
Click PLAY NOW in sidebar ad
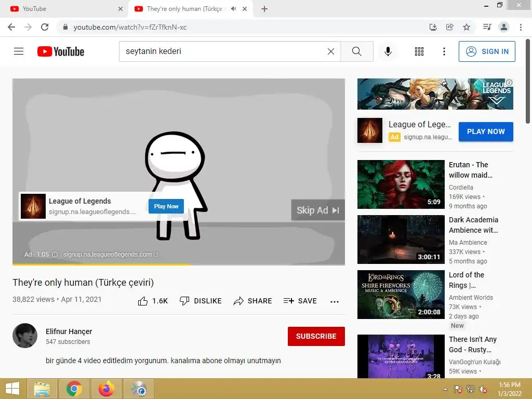pyautogui.click(x=486, y=131)
